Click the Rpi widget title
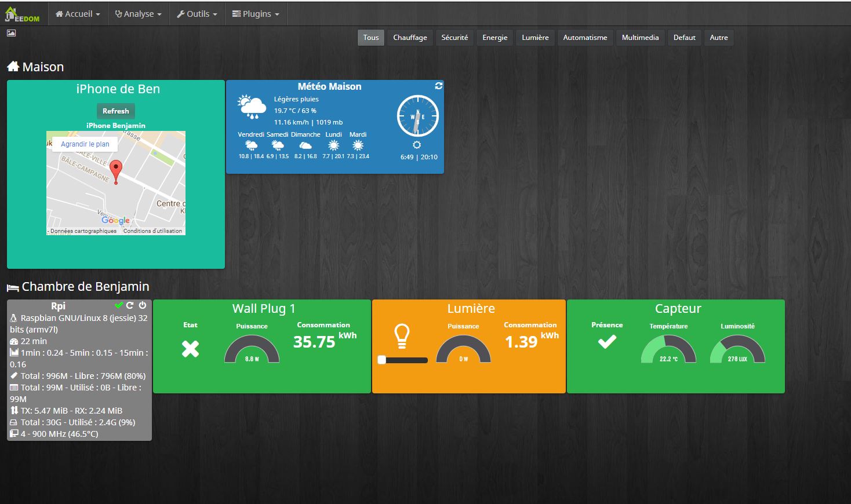The width and height of the screenshot is (851, 504). click(x=58, y=306)
